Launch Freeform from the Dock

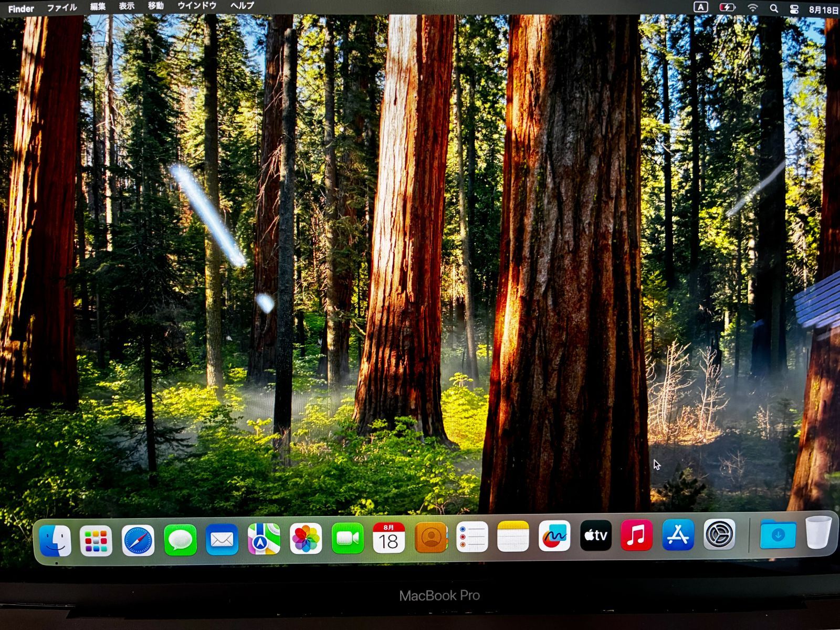coord(554,535)
